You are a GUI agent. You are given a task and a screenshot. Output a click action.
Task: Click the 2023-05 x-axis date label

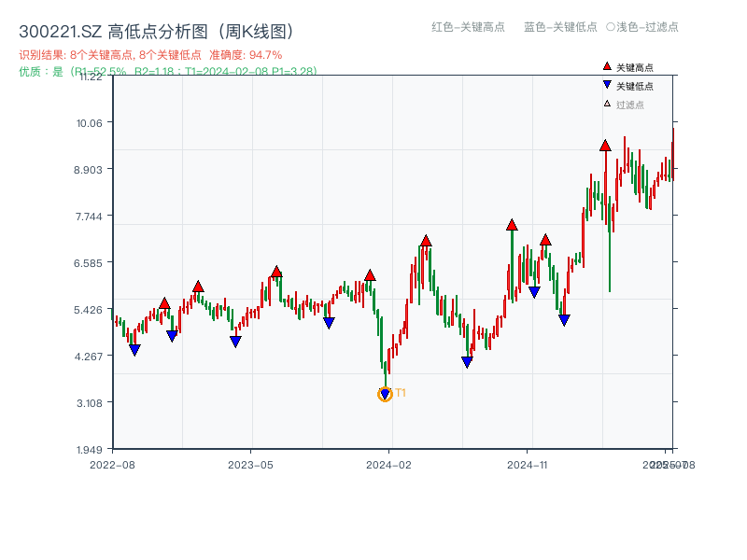coord(250,465)
